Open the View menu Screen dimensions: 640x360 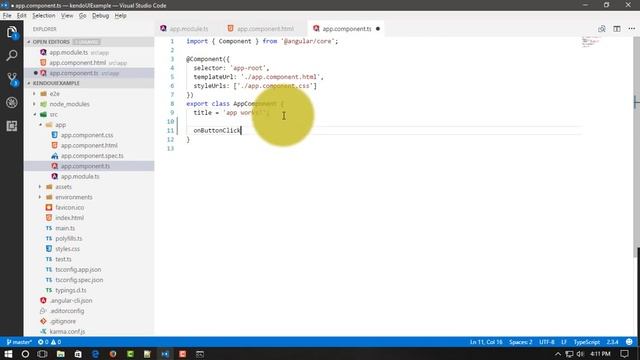pos(67,16)
